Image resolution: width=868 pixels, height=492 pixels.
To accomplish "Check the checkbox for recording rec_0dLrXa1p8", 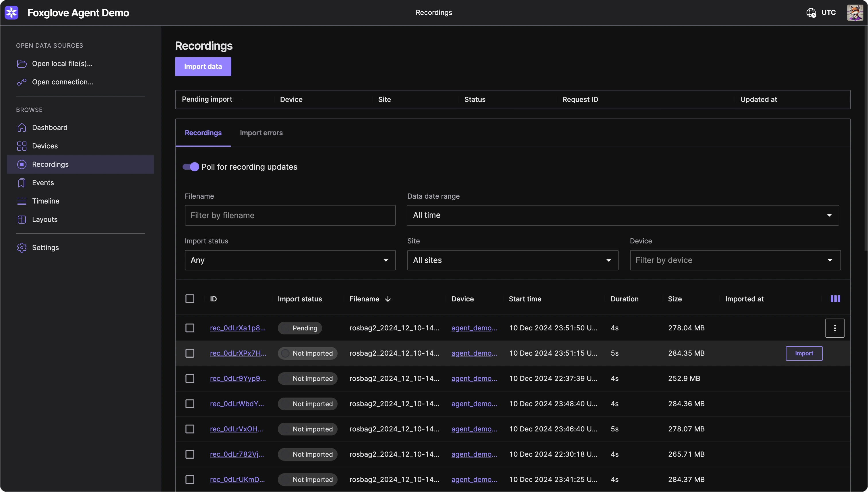I will 190,328.
